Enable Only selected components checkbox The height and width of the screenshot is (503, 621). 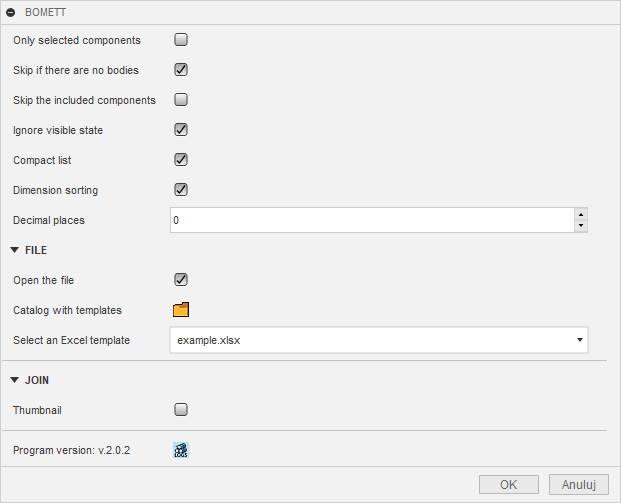point(181,40)
